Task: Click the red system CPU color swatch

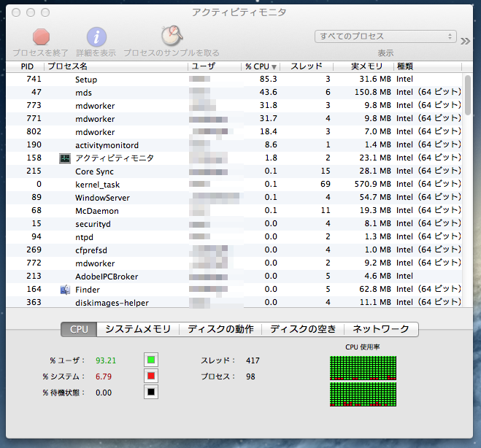Action: coord(151,376)
